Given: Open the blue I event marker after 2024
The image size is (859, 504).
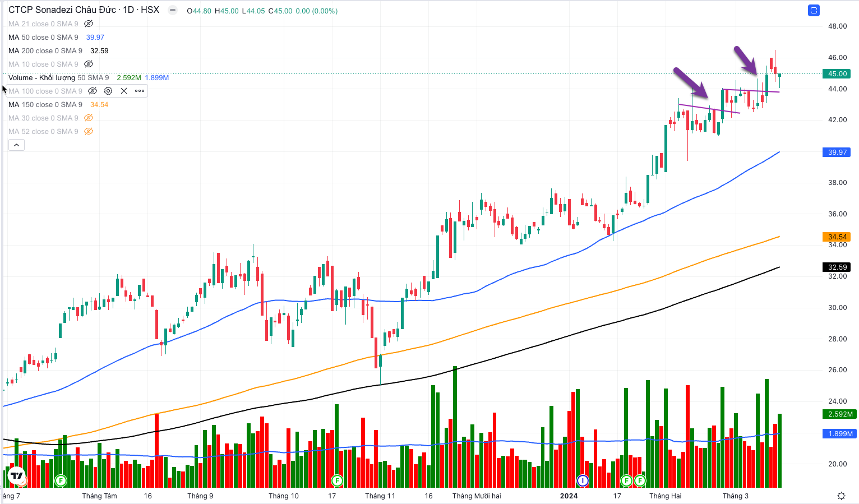Looking at the screenshot, I should 583,480.
